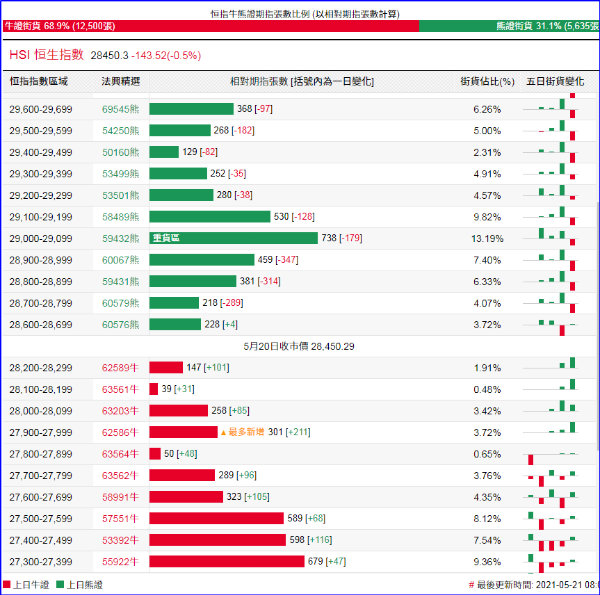600x595 pixels.
Task: Click the 13.19% street share value
Action: click(487, 239)
